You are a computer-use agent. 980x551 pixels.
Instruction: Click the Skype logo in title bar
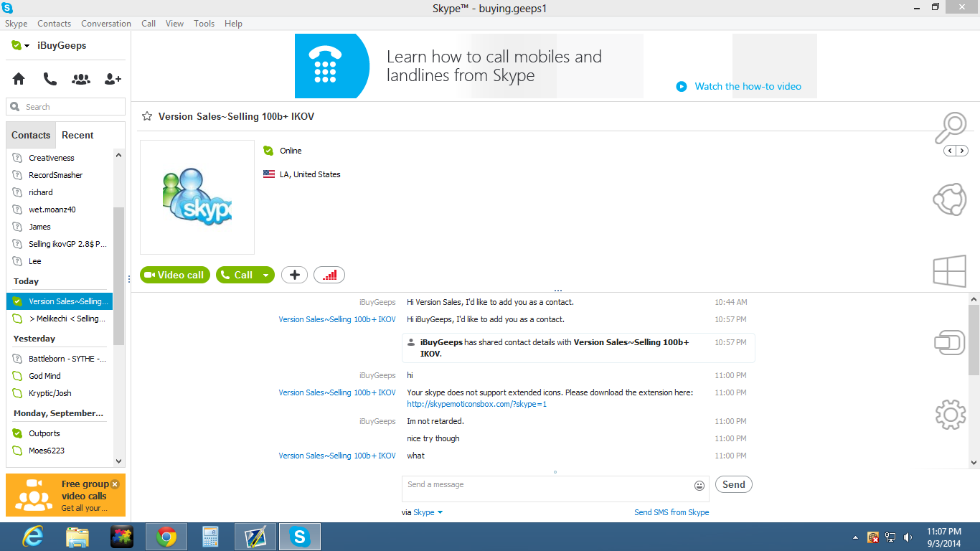point(7,8)
